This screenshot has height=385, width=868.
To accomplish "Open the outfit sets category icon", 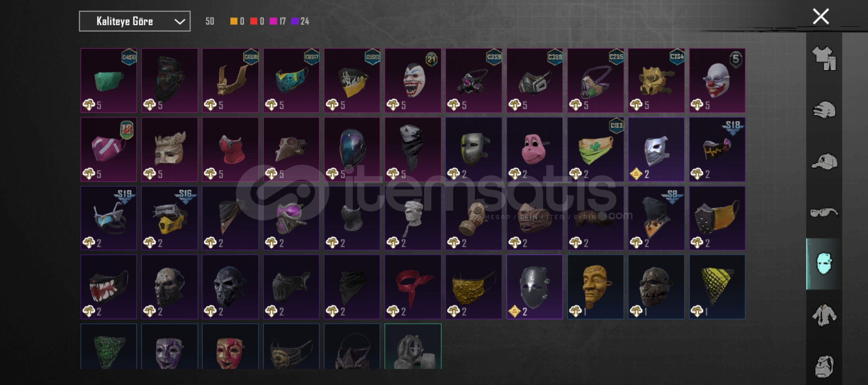I will pyautogui.click(x=824, y=58).
